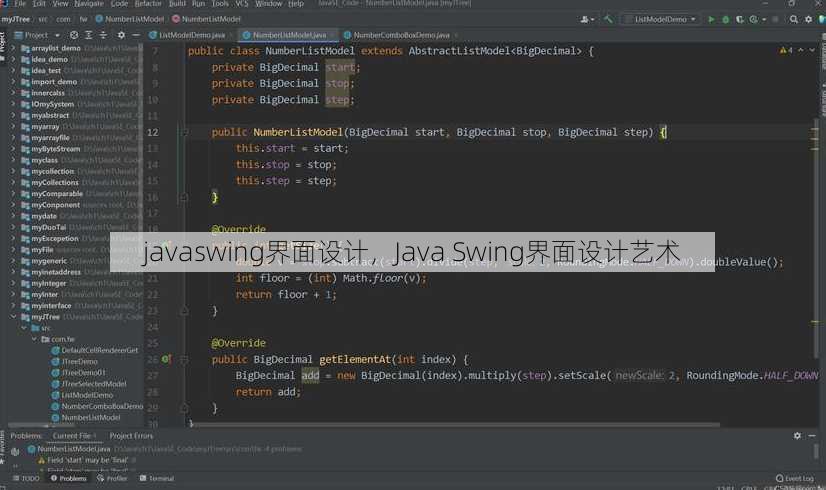Viewport: 826px width, 490px height.
Task: Open the VCS menu
Action: (241, 4)
